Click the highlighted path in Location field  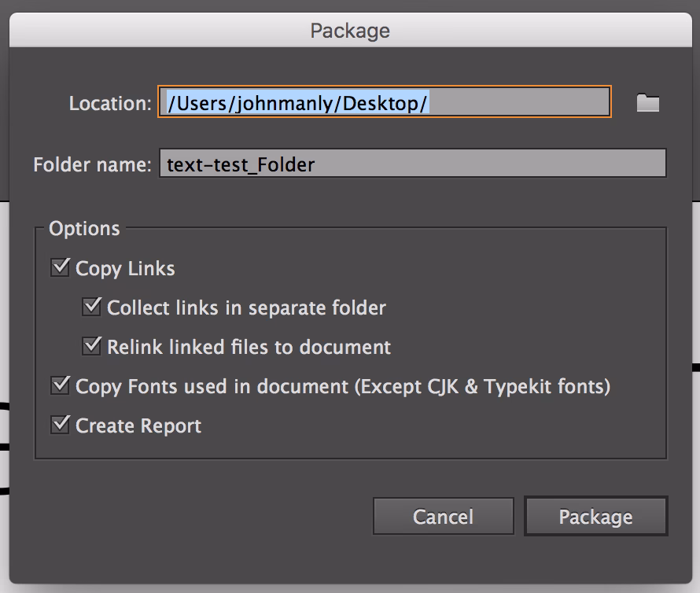coord(297,103)
